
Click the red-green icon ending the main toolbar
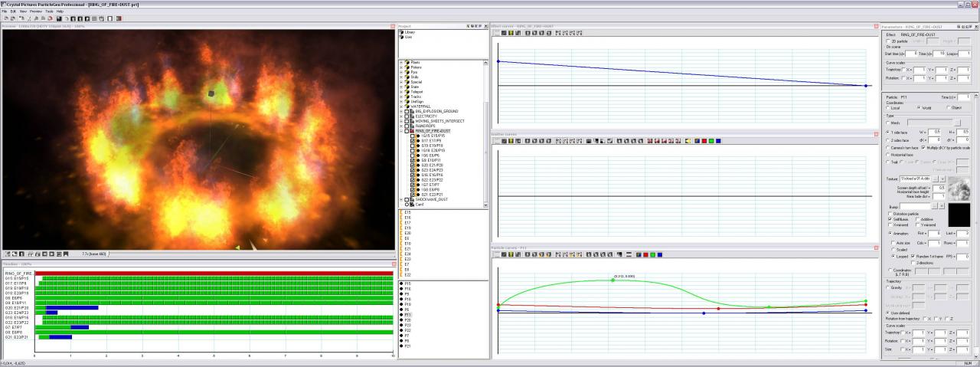click(x=119, y=18)
